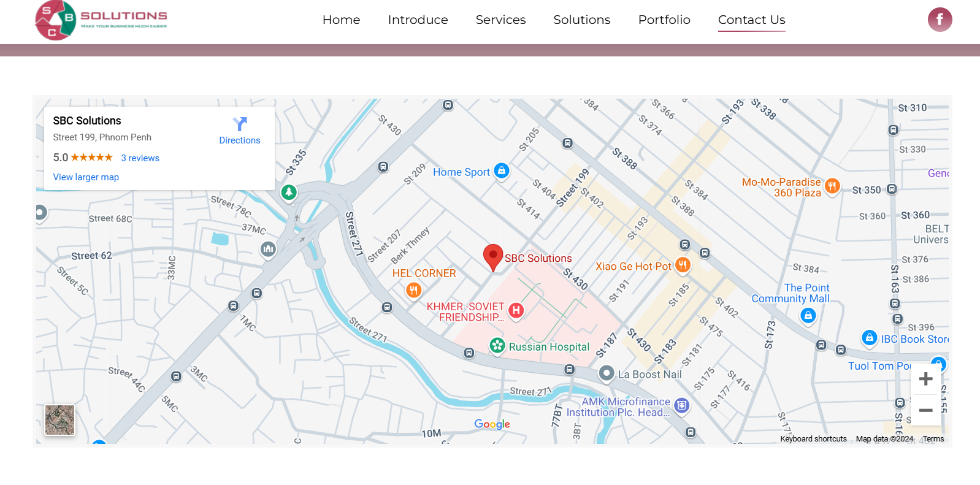Open the Home menu item

(341, 20)
